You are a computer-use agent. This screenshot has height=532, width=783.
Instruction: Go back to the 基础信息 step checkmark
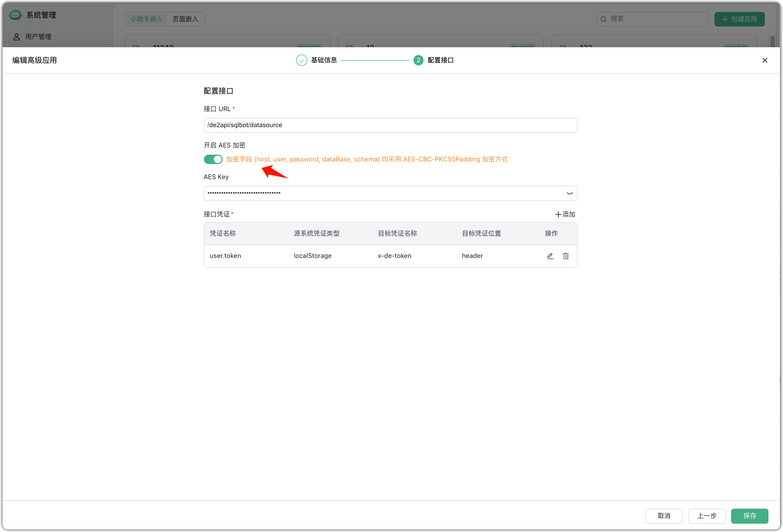[x=301, y=60]
